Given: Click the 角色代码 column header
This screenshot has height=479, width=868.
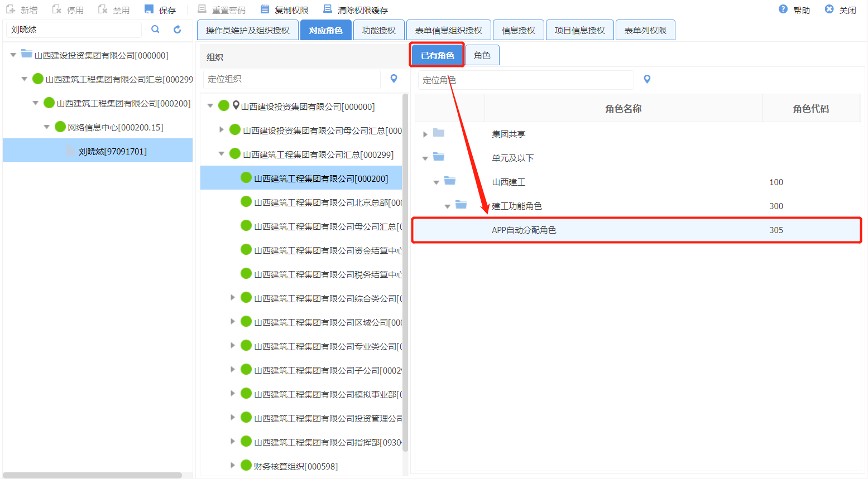Looking at the screenshot, I should coord(811,109).
